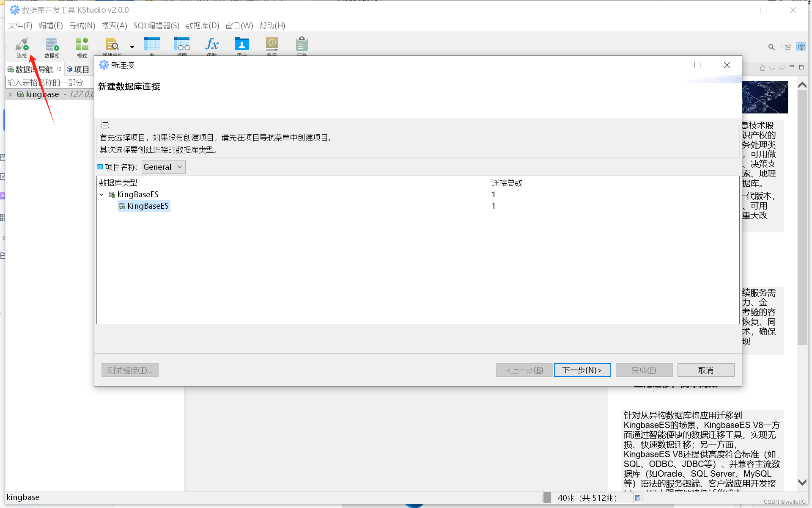Collapse the KingBaseES tree node
The width and height of the screenshot is (812, 508).
[x=101, y=194]
